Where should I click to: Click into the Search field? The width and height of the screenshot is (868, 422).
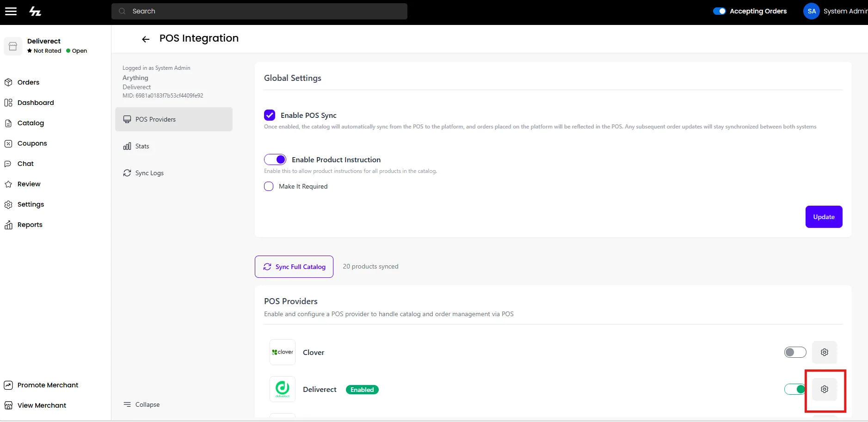tap(259, 11)
